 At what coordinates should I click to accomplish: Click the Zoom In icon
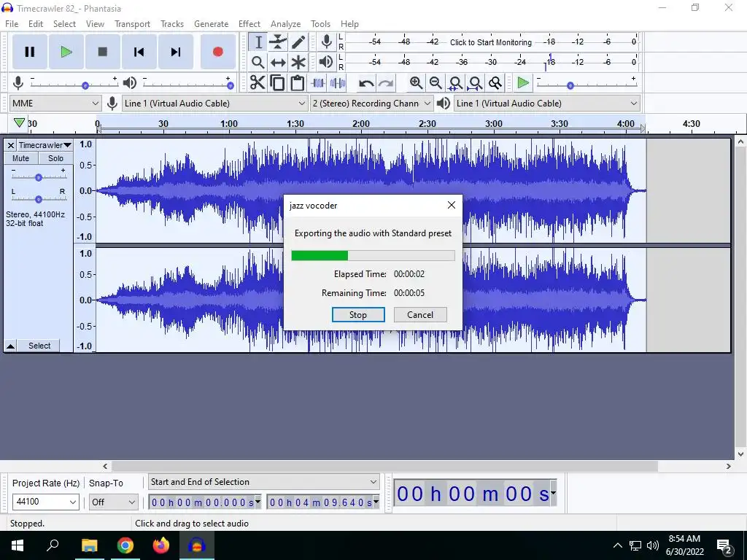pos(416,83)
